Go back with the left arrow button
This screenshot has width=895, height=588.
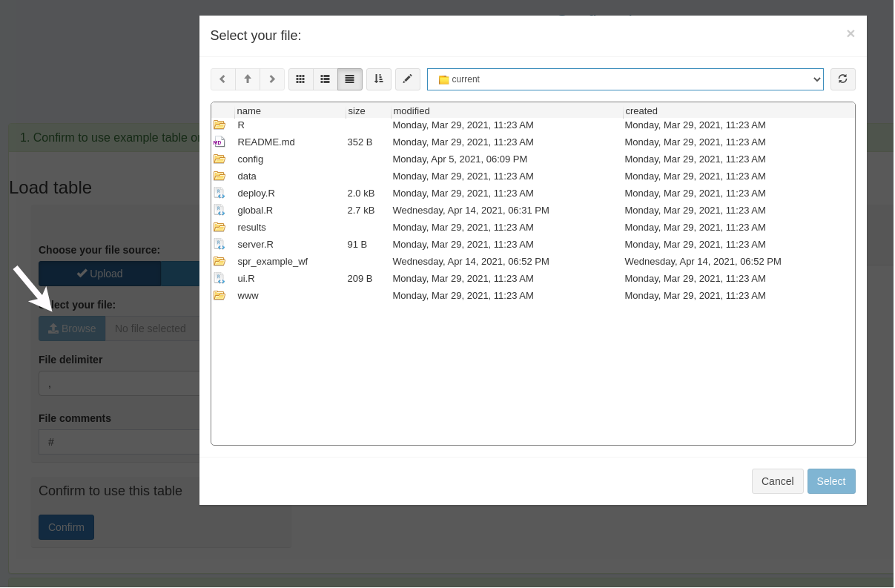(222, 79)
